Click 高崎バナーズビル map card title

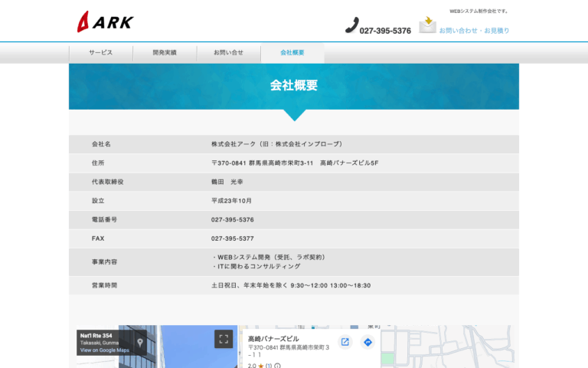(273, 339)
